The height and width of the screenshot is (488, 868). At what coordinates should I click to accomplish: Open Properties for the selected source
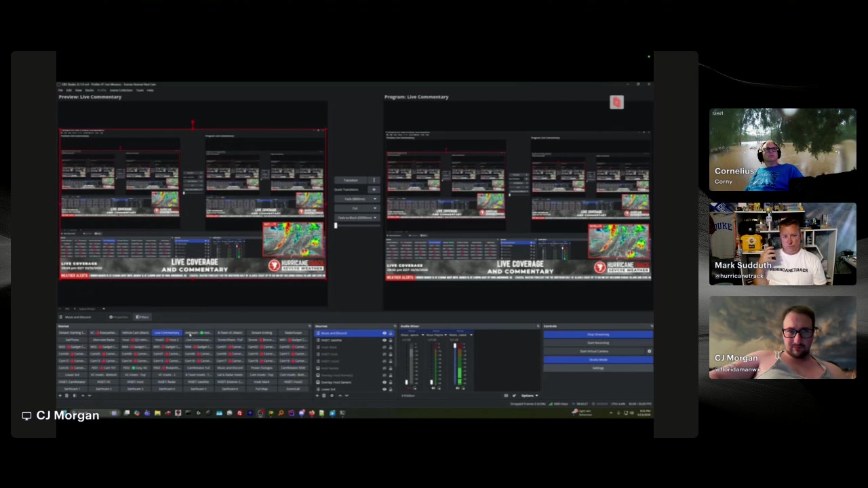[119, 317]
